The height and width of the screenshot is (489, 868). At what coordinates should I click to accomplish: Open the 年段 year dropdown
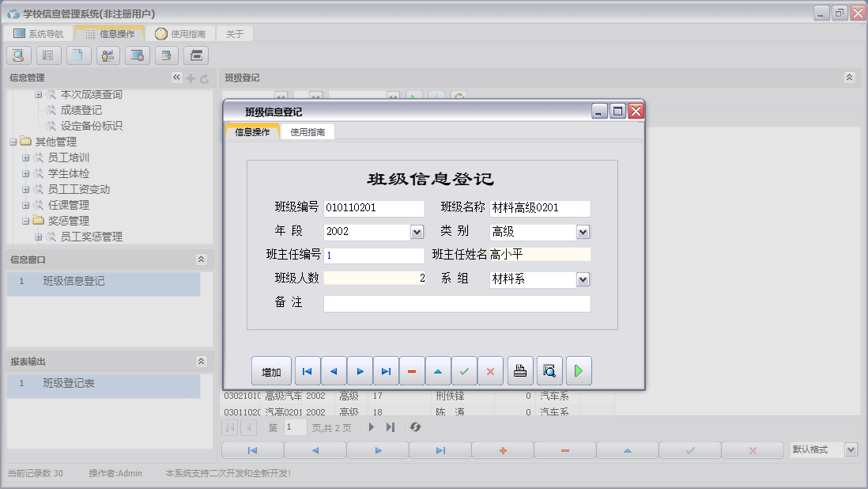418,231
